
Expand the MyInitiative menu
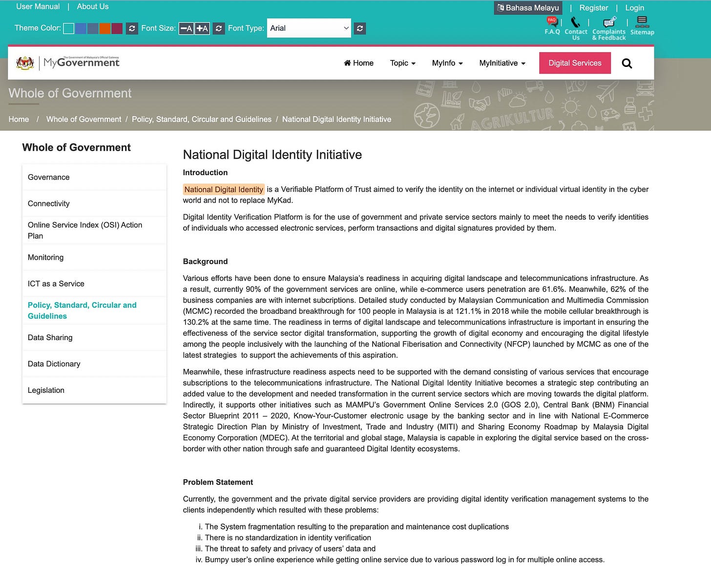point(502,63)
